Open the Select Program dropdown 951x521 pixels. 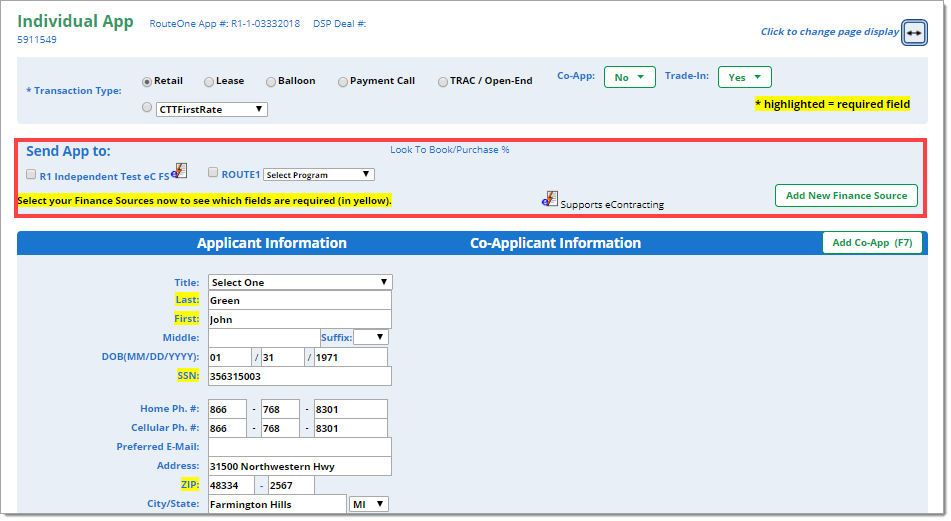[318, 175]
